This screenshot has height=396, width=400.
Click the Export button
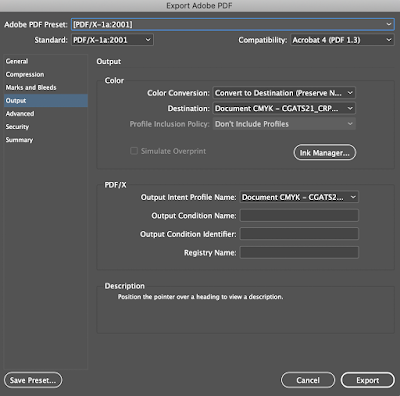(368, 380)
